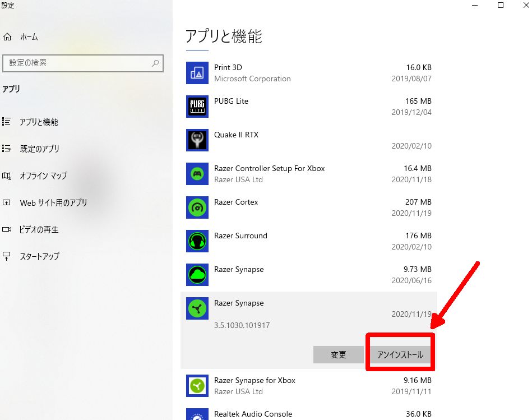
Task: Click the Home icon in sidebar
Action: coord(7,36)
